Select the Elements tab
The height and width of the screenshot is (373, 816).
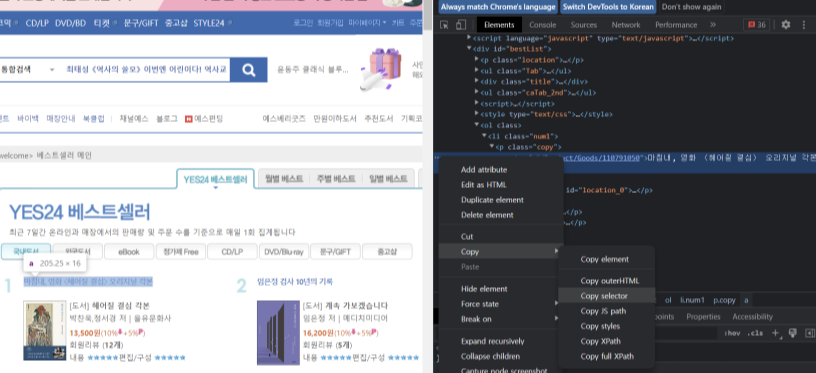499,24
